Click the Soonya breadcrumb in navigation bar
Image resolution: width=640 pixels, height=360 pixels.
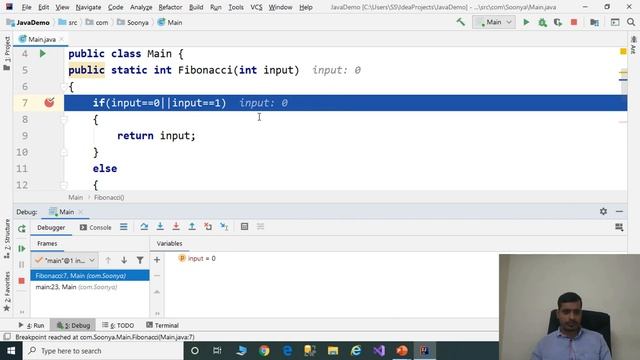tap(133, 22)
